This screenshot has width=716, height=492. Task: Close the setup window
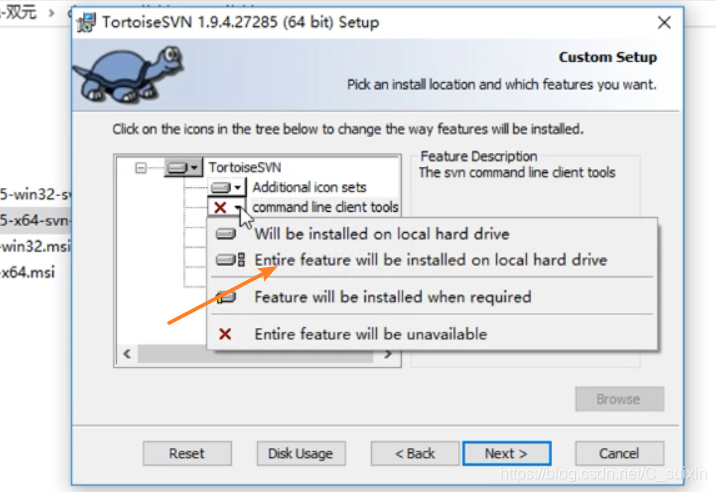(664, 22)
